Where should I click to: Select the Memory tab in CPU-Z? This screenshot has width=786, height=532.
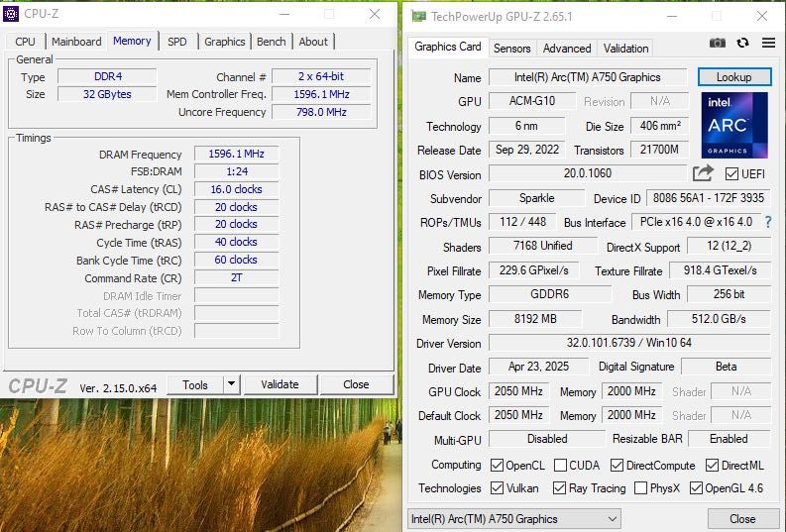[x=132, y=41]
